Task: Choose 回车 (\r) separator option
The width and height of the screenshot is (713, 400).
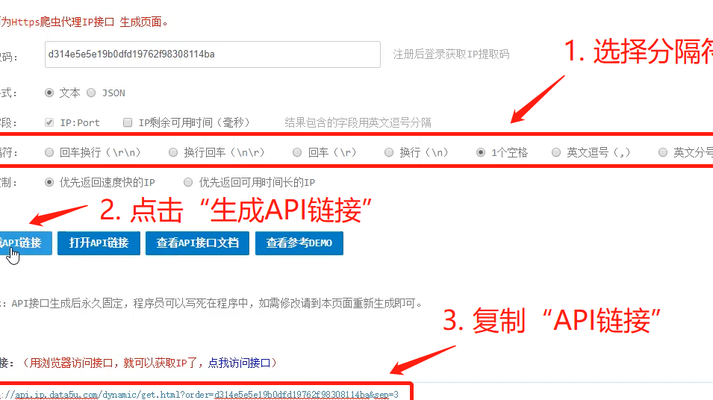Action: [x=297, y=153]
